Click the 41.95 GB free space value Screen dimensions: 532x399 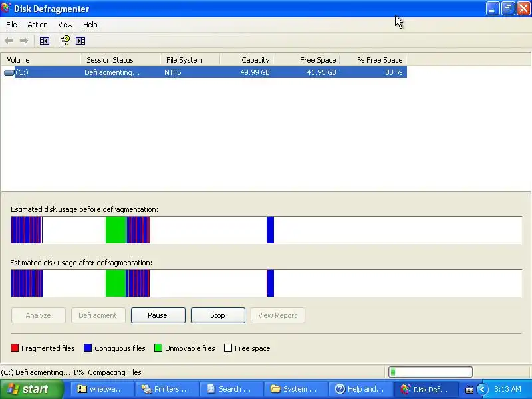pos(321,72)
